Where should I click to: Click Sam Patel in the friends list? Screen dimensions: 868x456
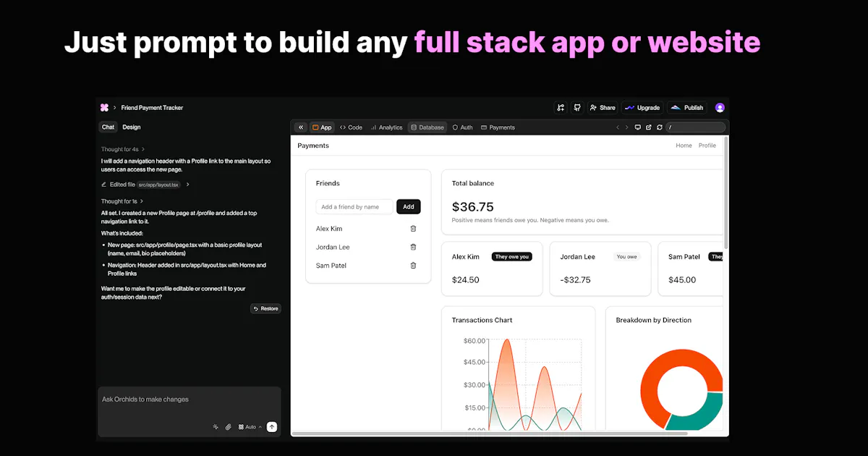tap(331, 266)
